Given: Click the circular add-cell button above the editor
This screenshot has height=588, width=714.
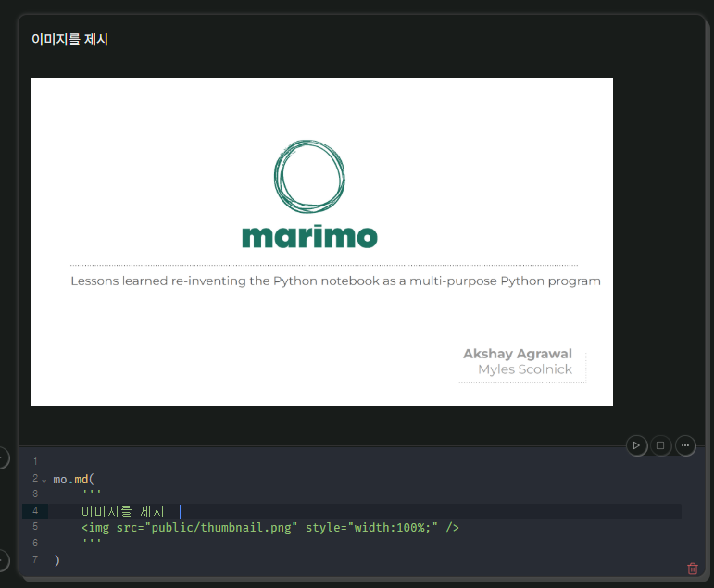Looking at the screenshot, I should pyautogui.click(x=2, y=457).
